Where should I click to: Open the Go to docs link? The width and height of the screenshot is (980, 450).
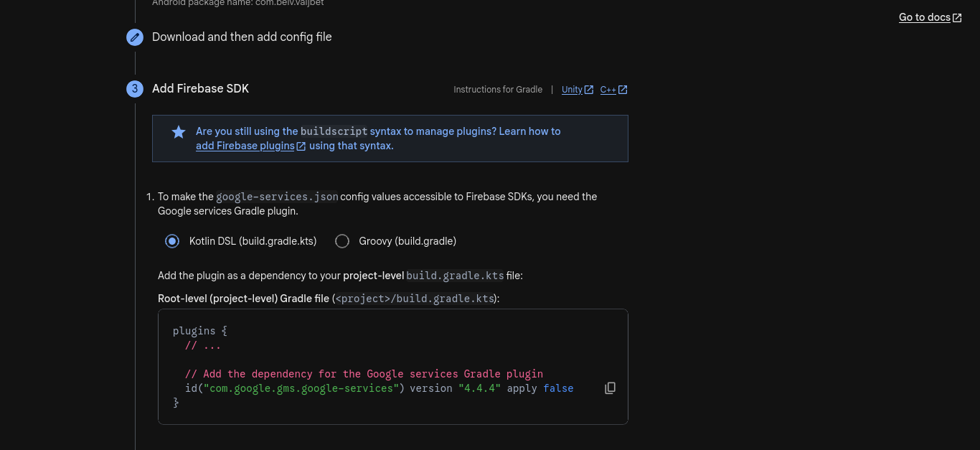click(924, 17)
